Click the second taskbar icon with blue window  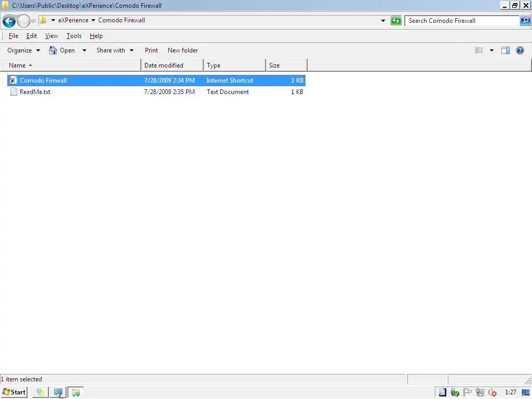[58, 393]
